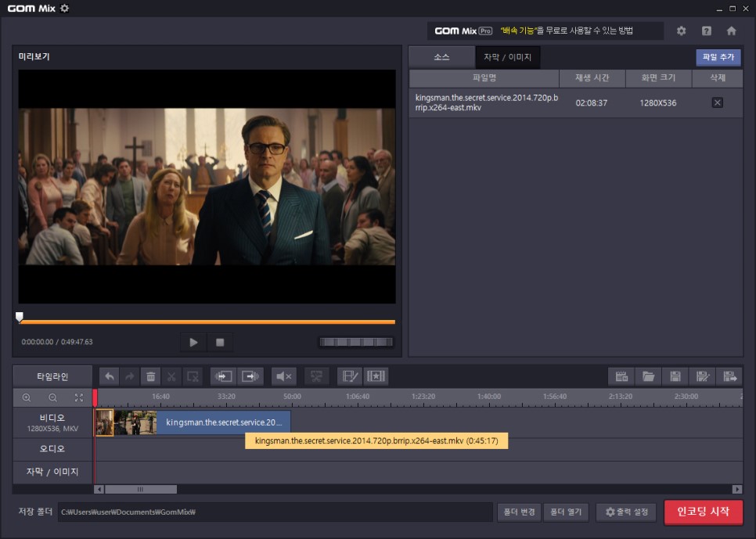The height and width of the screenshot is (539, 756).
Task: Click the move-to-end arrow icon
Action: 250,376
